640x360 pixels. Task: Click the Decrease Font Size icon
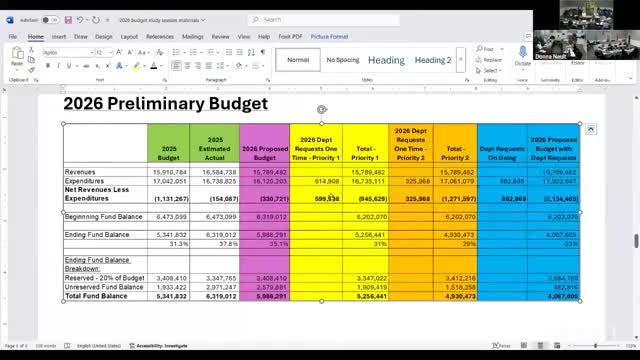click(130, 52)
